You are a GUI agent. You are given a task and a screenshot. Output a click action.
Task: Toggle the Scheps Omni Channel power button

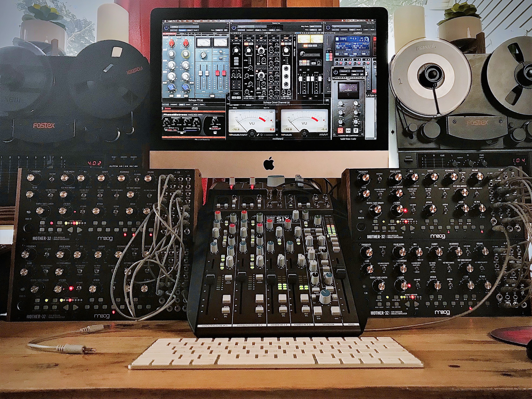click(234, 28)
